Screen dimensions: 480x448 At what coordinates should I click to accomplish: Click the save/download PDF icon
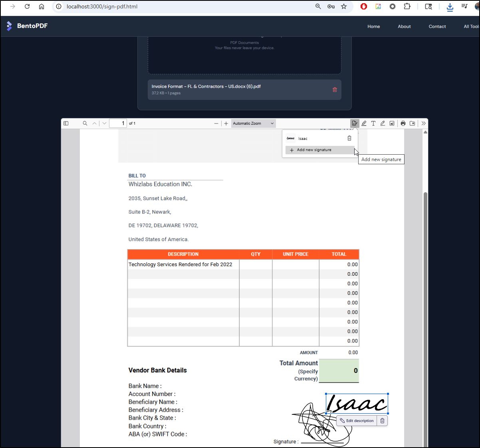click(413, 123)
